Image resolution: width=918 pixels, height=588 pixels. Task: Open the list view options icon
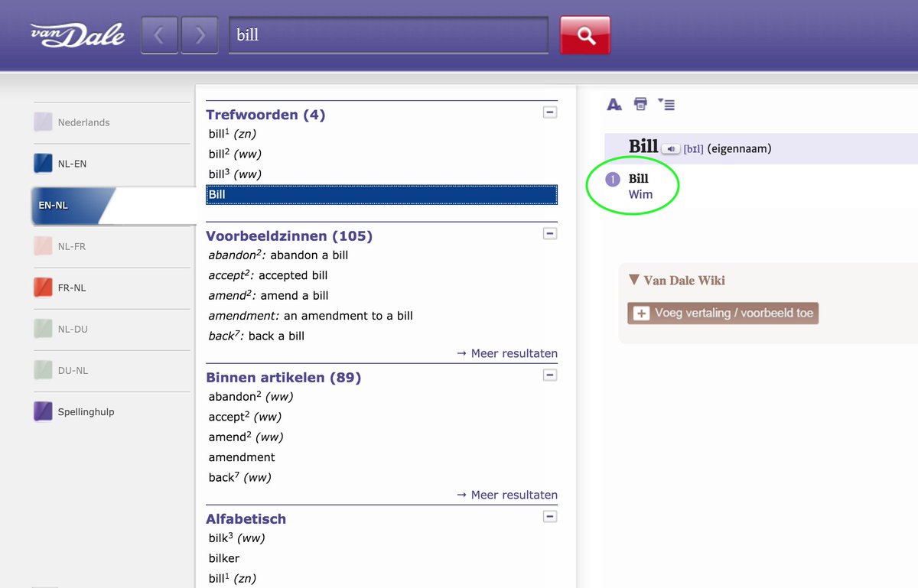(666, 104)
